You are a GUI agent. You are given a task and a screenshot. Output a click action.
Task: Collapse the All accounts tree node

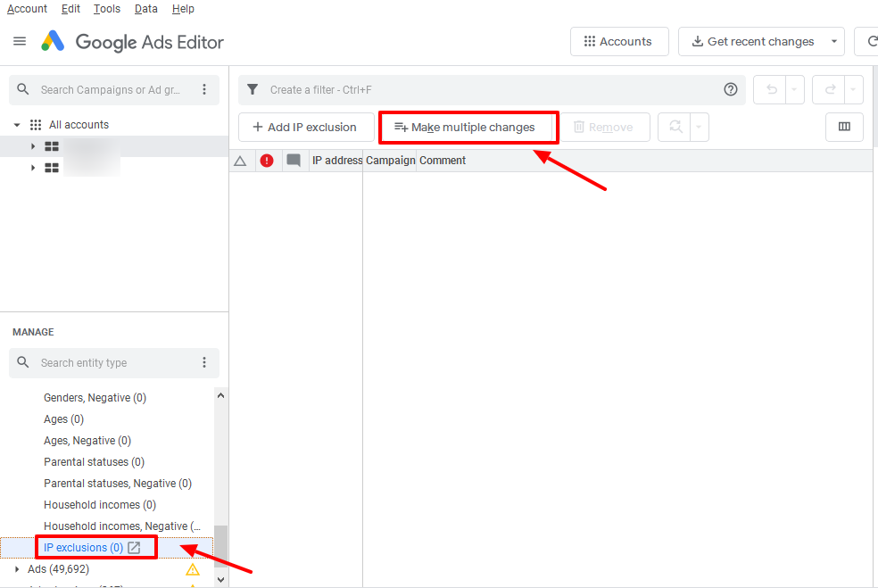pos(17,125)
